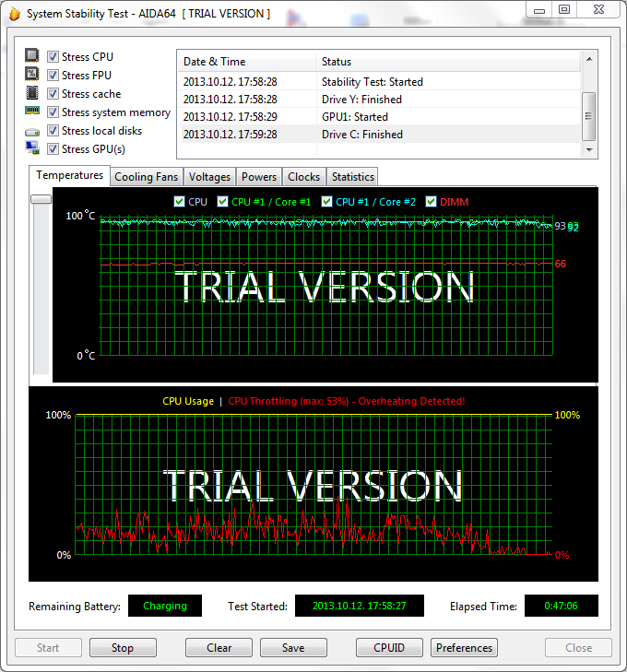
Task: Click the Status column header
Action: click(448, 62)
